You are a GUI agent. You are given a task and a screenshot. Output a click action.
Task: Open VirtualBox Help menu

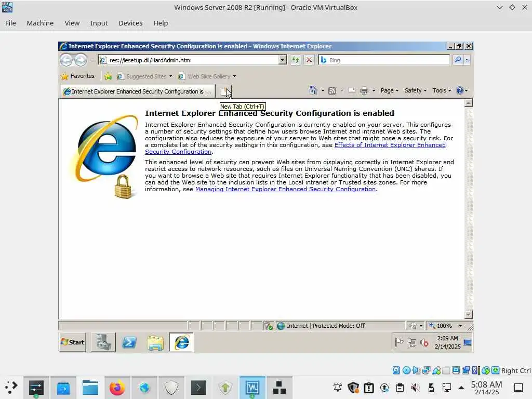click(161, 23)
